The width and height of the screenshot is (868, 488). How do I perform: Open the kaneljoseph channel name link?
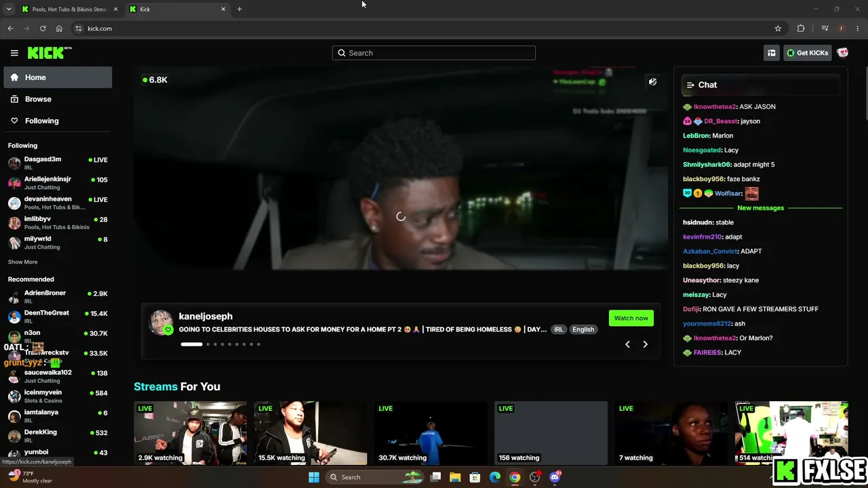click(205, 317)
